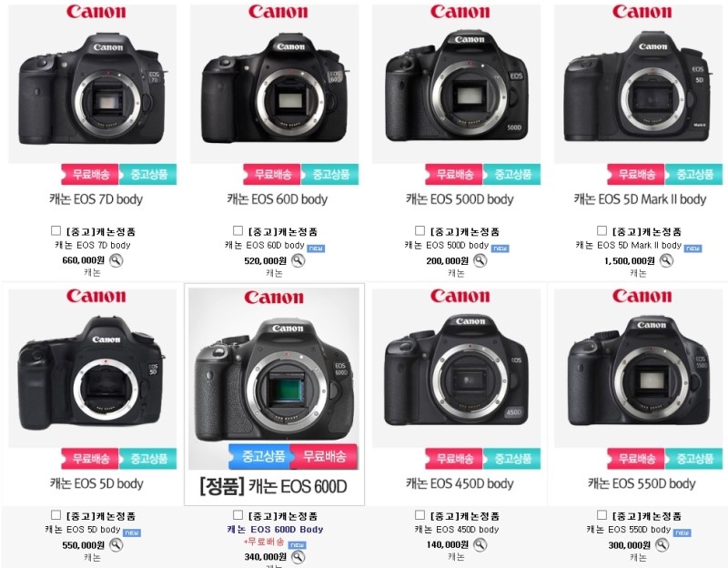Tick the EOS 60D body checkbox
This screenshot has width=728, height=568.
[x=238, y=230]
